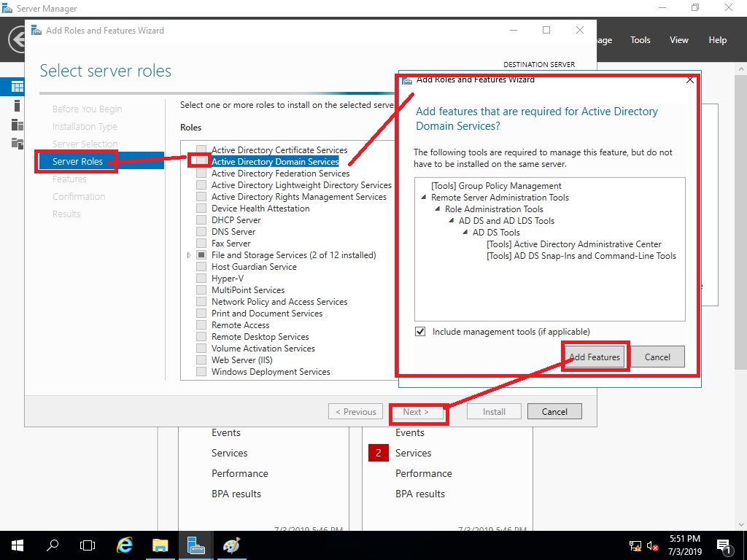Collapse AD DS and AD LDS Tools node
Viewport: 747px width, 560px height.
tap(451, 220)
